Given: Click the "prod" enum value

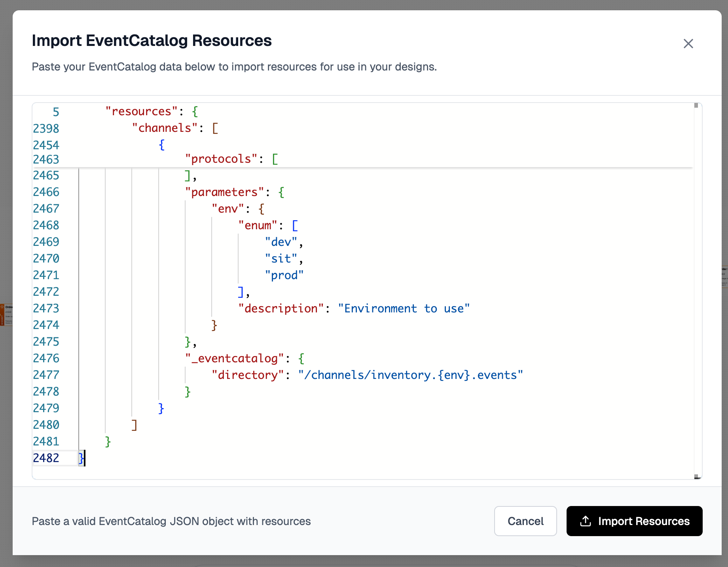Looking at the screenshot, I should click(284, 275).
